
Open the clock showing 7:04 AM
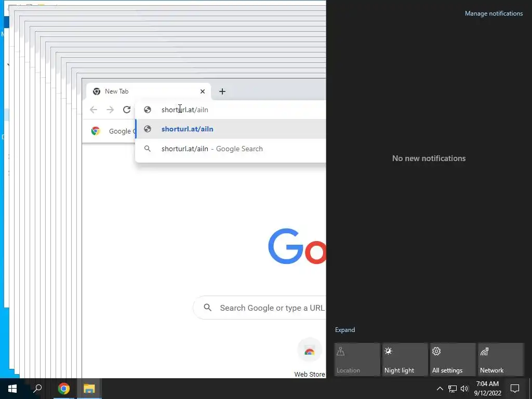pyautogui.click(x=487, y=389)
